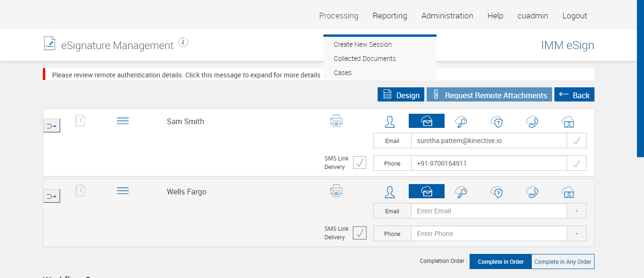Select Complete in Any Order option
This screenshot has width=644, height=278.
pos(562,261)
